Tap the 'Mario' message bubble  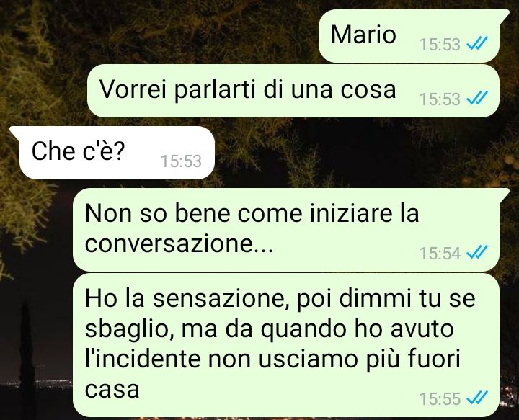tap(409, 36)
